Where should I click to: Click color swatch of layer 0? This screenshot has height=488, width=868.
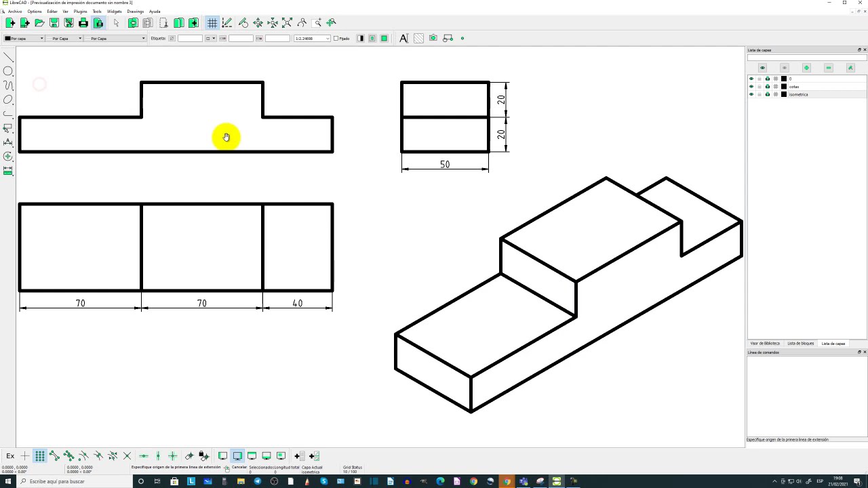tap(784, 79)
